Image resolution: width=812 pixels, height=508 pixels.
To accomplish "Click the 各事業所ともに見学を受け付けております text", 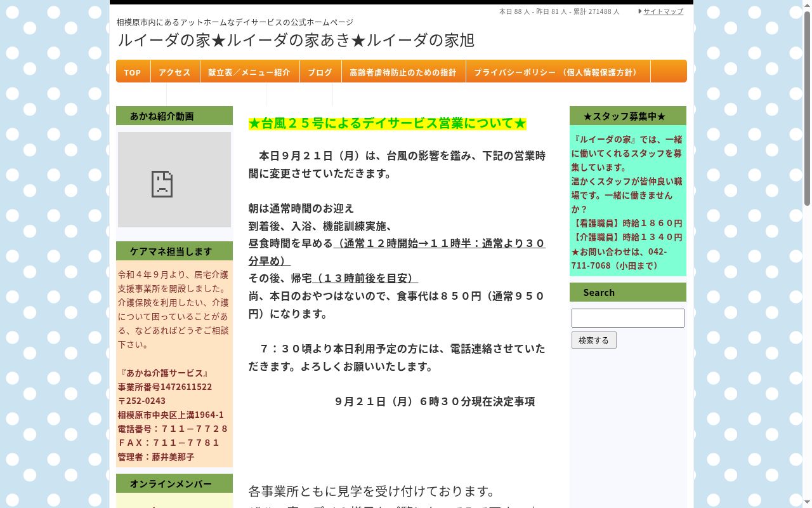I will click(372, 491).
